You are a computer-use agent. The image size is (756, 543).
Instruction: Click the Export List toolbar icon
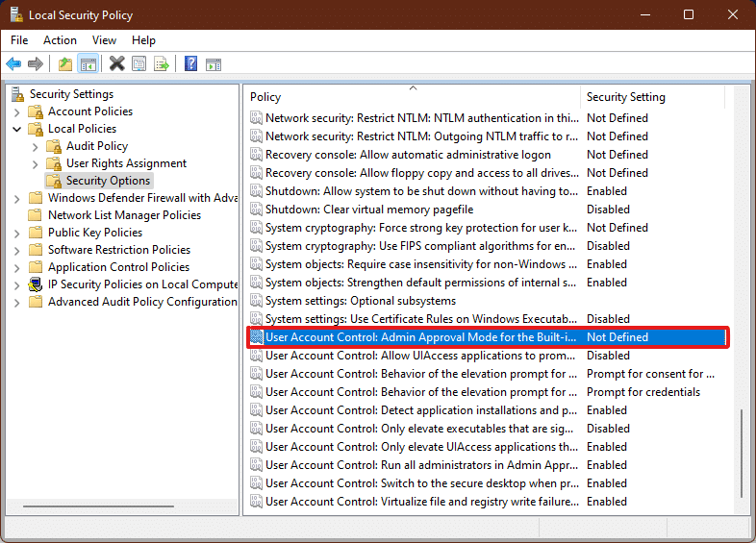(x=162, y=63)
